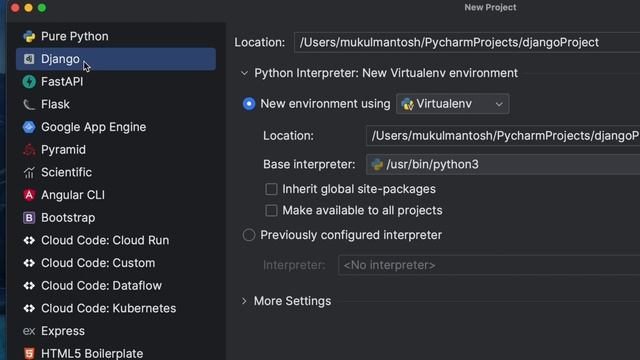Choose Pure Python project type
This screenshot has width=640, height=360.
coord(116,36)
